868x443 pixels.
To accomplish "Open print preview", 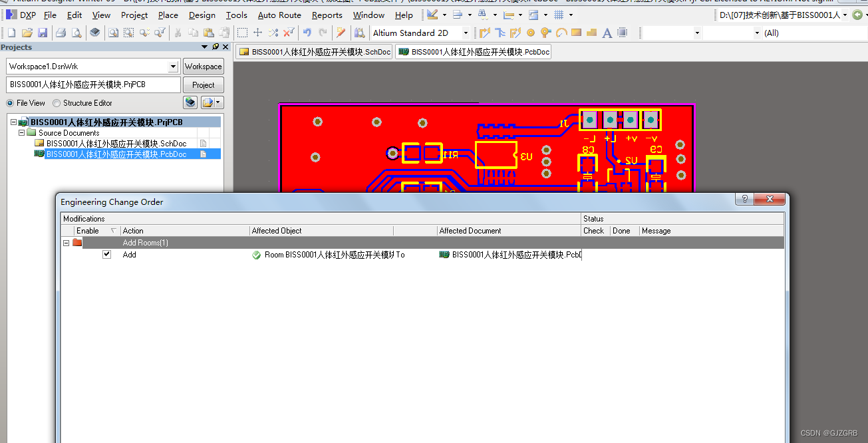I will click(x=76, y=33).
